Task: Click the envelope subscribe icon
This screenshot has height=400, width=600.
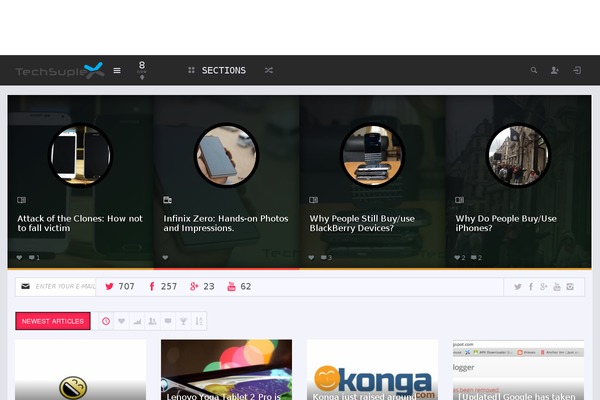Action: click(x=25, y=286)
